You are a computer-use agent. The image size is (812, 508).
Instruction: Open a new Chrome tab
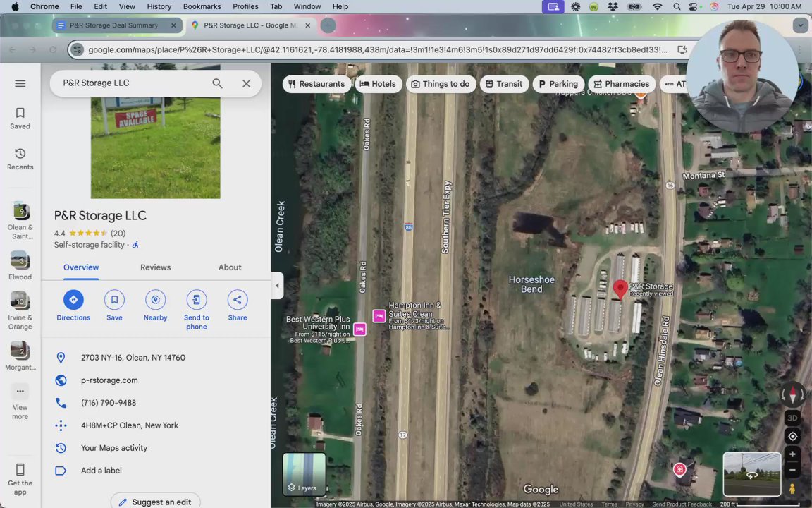coord(328,25)
